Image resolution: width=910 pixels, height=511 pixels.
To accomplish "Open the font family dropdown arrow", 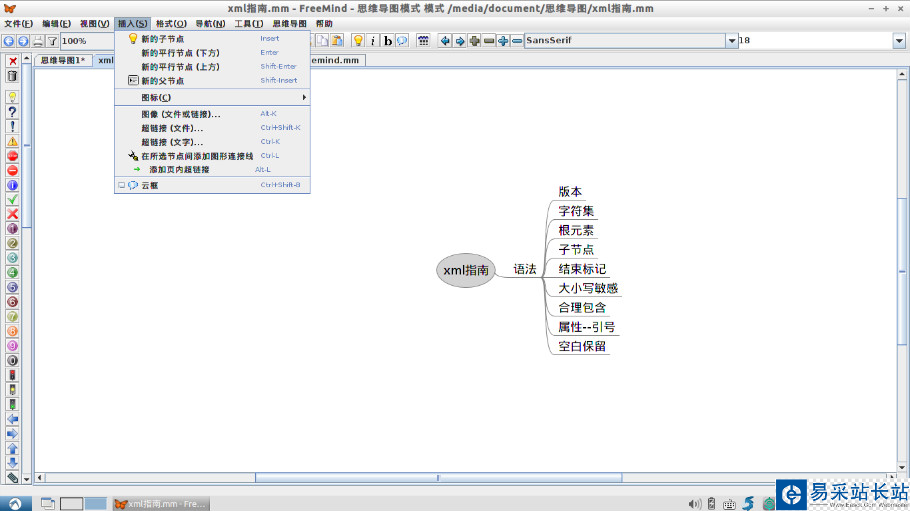I will click(732, 40).
